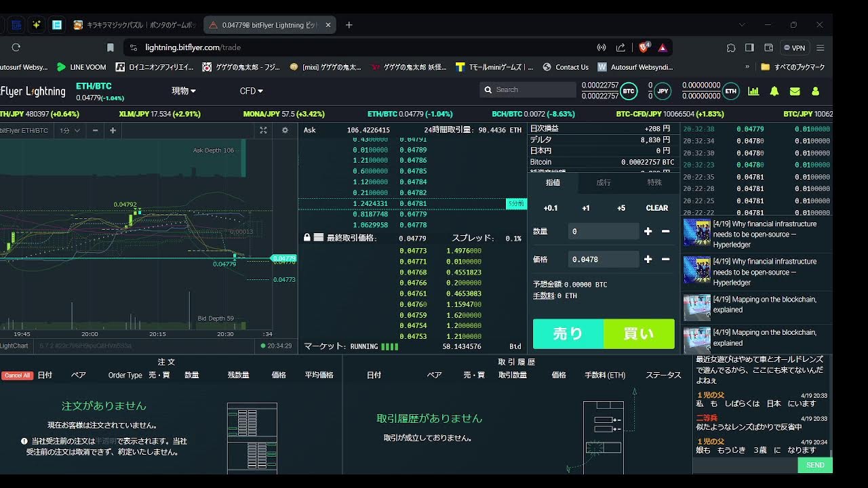
Task: Click the red Cancel All button
Action: click(x=17, y=375)
